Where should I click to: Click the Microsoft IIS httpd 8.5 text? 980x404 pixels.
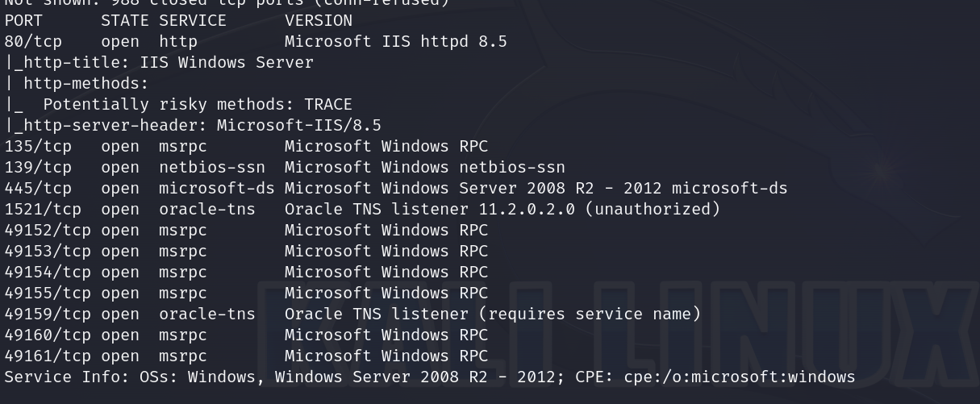(x=395, y=41)
